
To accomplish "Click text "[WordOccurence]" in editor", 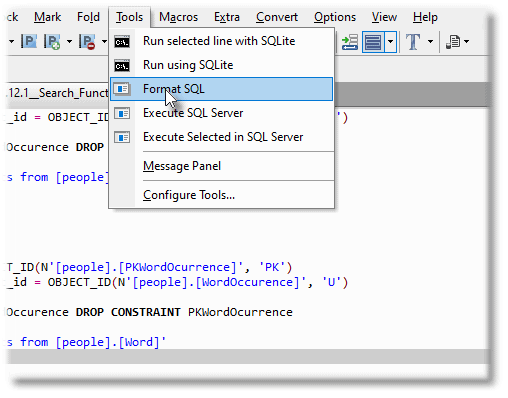I will 247,283.
